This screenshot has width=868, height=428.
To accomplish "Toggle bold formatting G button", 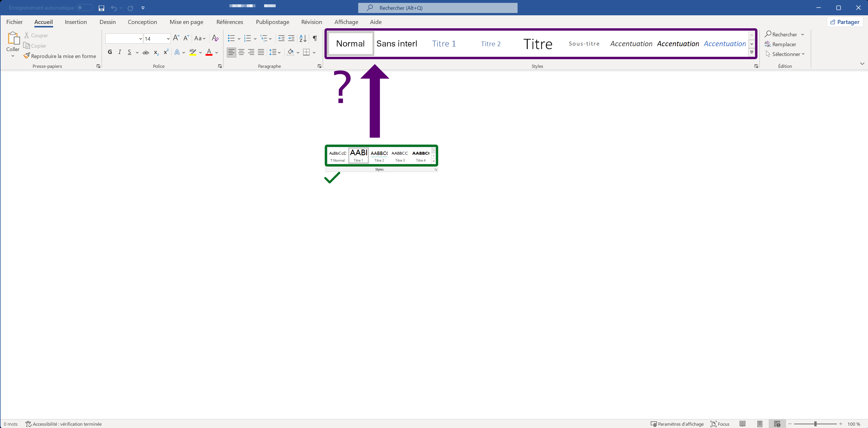I will click(110, 52).
